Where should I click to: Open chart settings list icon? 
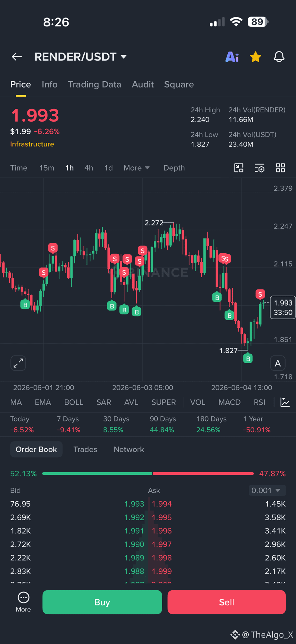(x=260, y=168)
